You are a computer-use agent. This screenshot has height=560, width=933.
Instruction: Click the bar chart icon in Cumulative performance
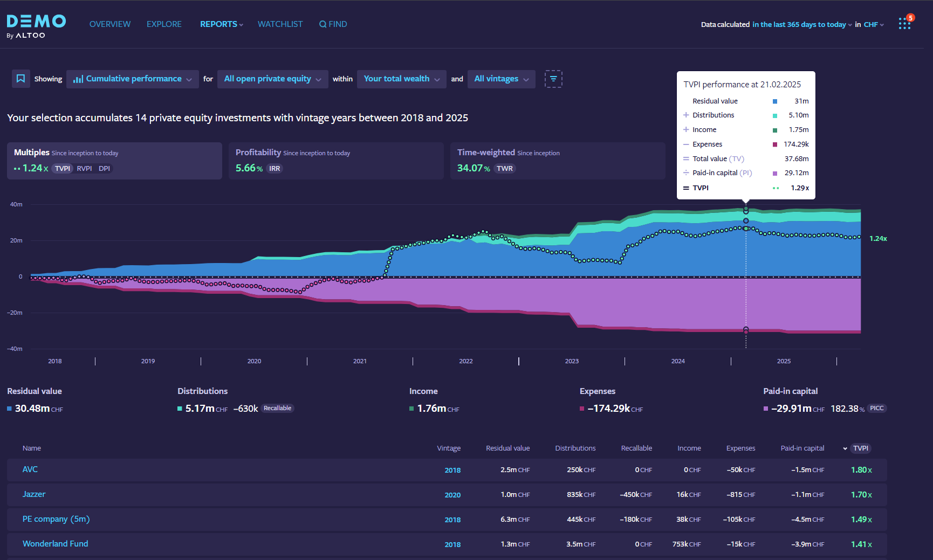pos(78,79)
